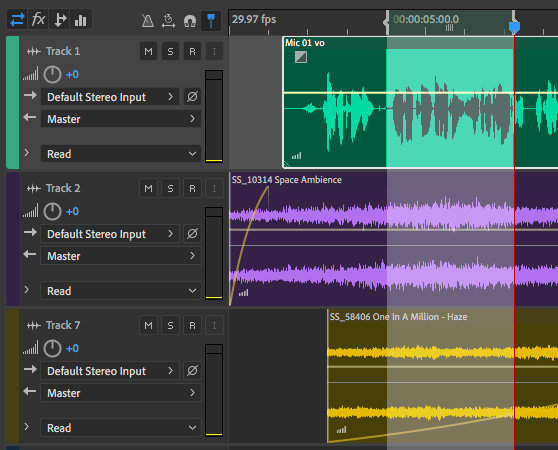Toggle the magnet snapping icon
Screen dimensions: 558x450
pos(190,21)
